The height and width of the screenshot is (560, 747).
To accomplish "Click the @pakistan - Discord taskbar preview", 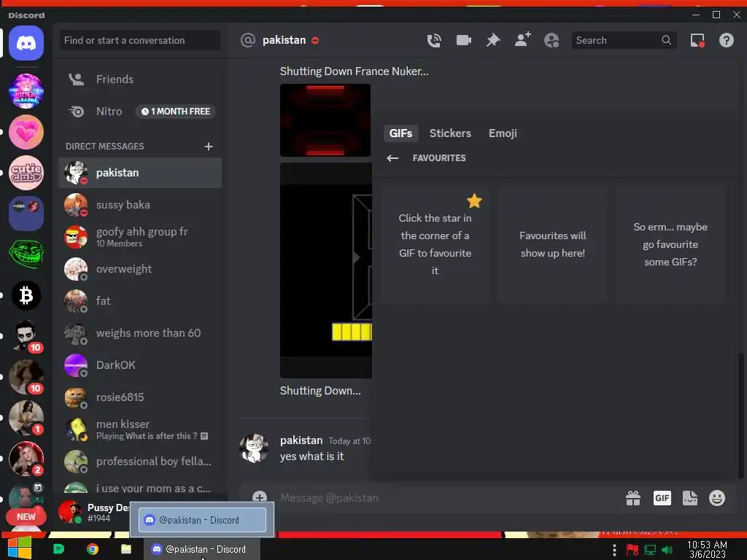I will [x=203, y=519].
